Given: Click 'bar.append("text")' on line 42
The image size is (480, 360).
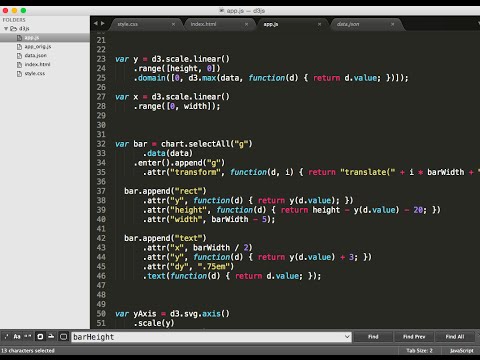Looking at the screenshot, I should (x=165, y=238).
